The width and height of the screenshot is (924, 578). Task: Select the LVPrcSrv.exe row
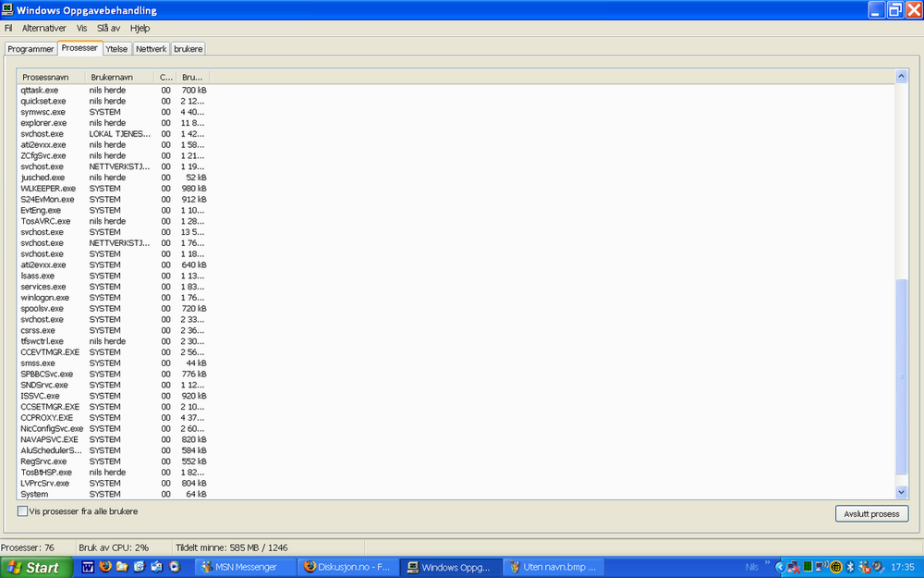pos(113,483)
